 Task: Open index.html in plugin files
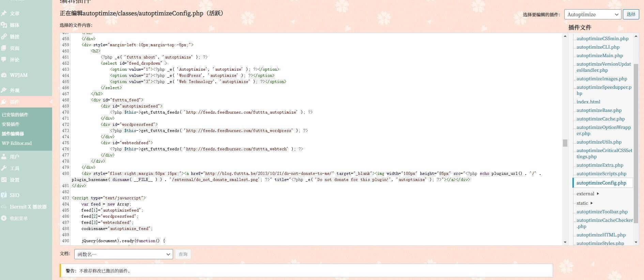588,102
